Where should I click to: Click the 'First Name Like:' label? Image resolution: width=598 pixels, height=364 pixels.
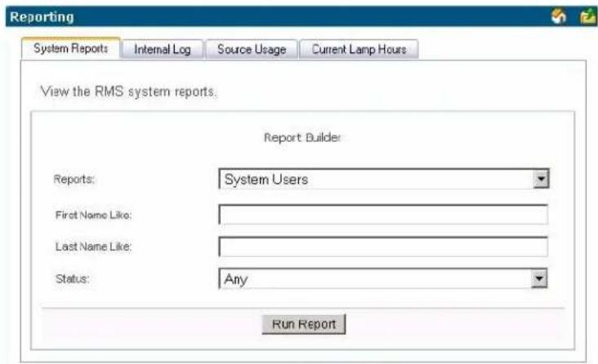93,215
